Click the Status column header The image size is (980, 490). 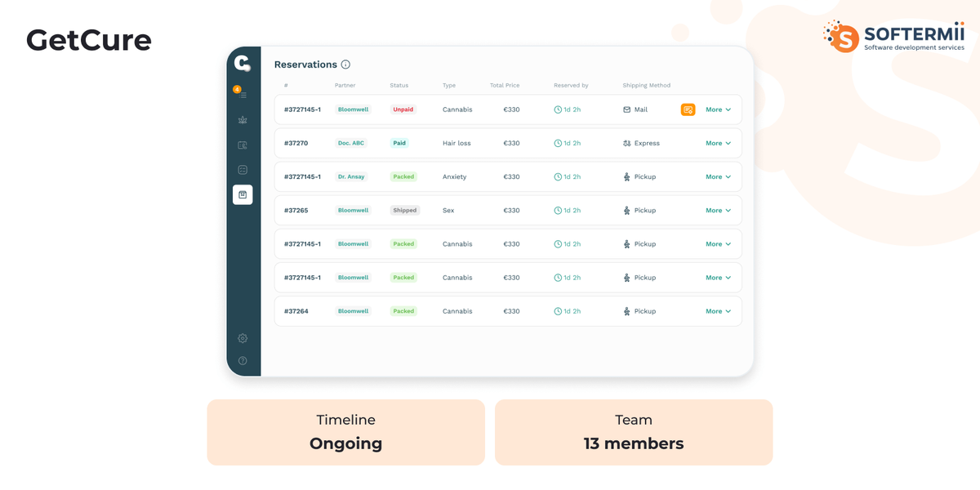coord(399,86)
